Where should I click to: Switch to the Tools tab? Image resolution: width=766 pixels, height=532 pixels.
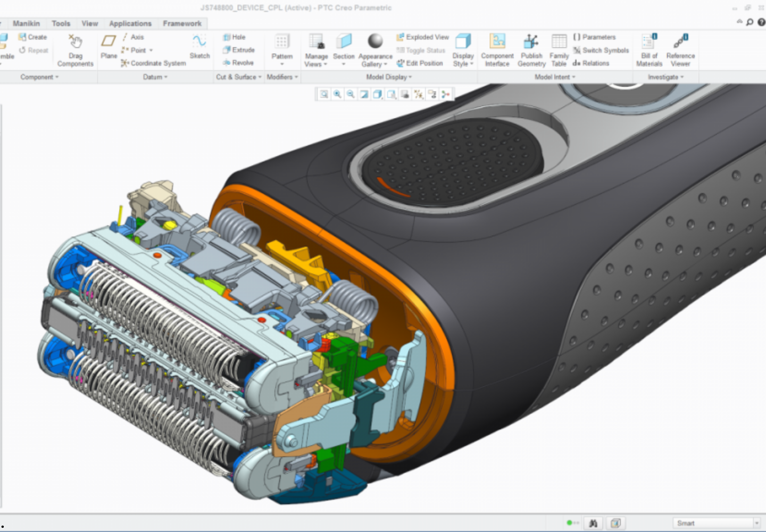[61, 23]
